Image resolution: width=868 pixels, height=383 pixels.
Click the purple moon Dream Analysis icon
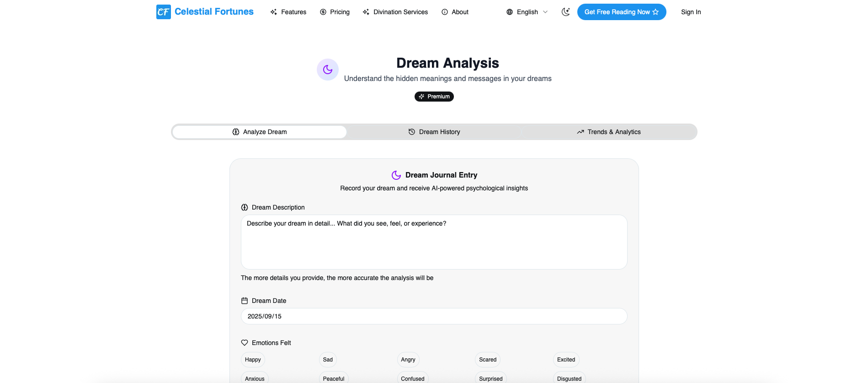coord(328,70)
